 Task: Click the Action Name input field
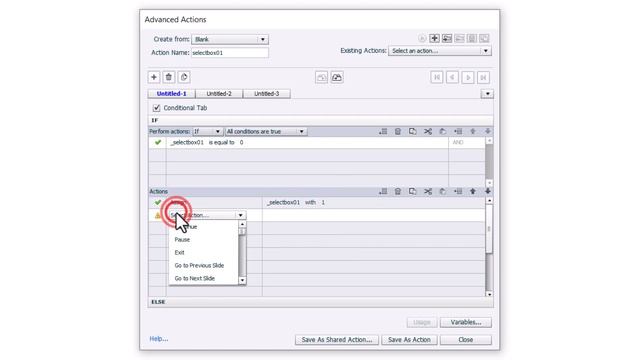pos(230,53)
